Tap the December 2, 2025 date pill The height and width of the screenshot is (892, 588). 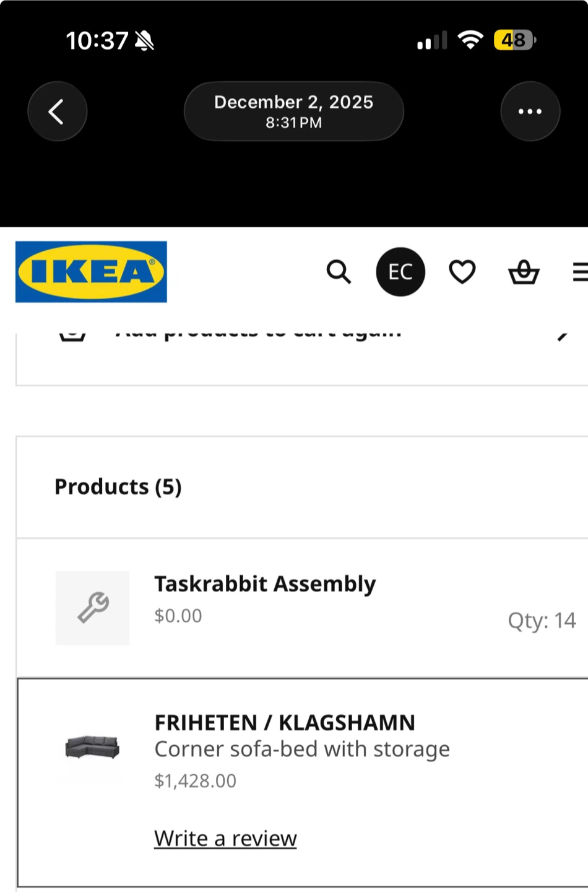[x=293, y=111]
